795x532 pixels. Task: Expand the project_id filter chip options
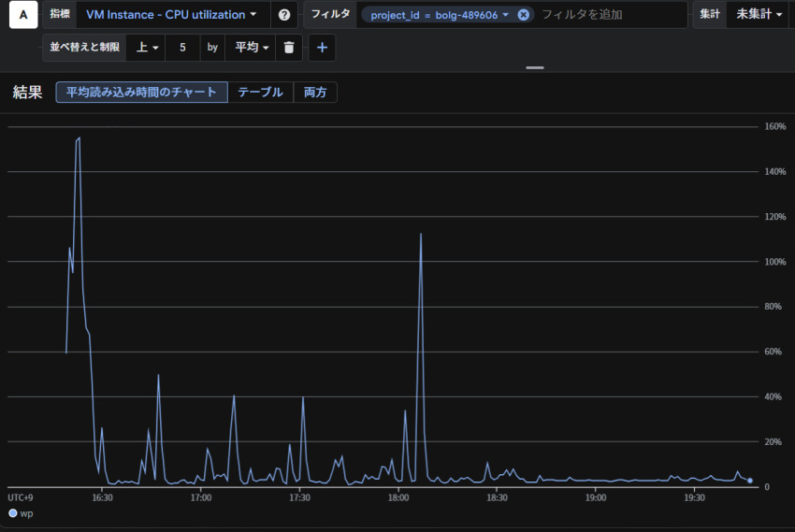point(506,15)
